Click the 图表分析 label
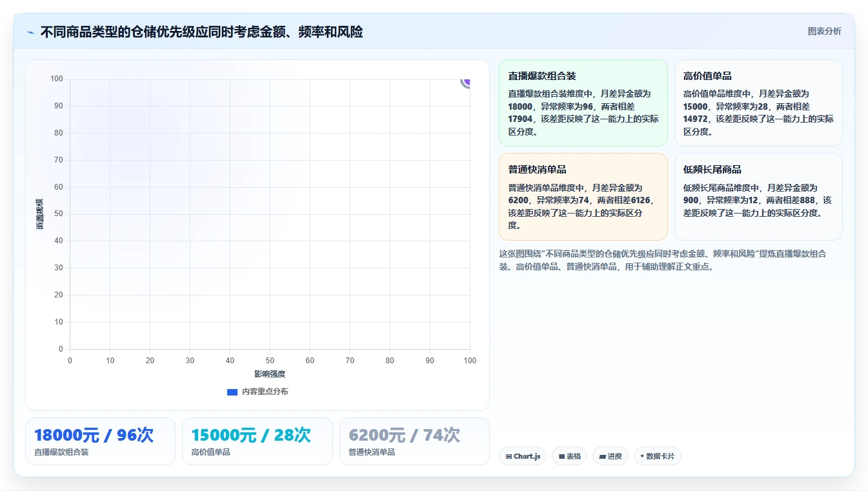The image size is (868, 491). [x=824, y=31]
